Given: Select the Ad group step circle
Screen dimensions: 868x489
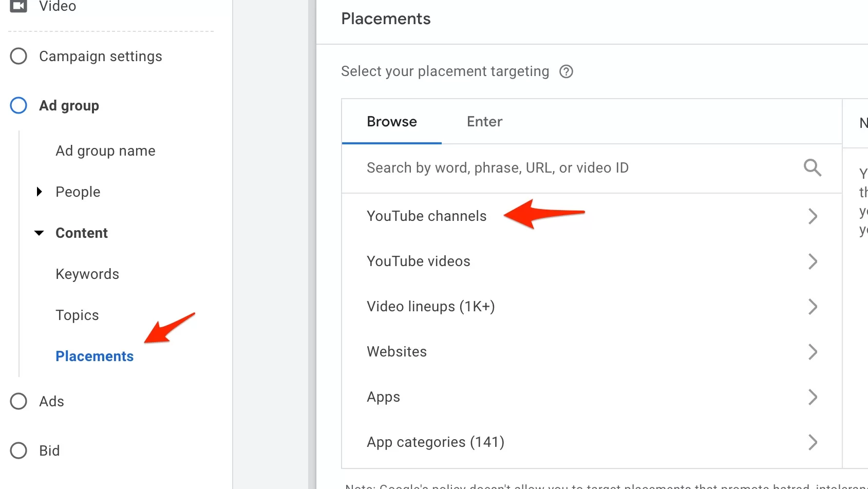Looking at the screenshot, I should (x=18, y=105).
